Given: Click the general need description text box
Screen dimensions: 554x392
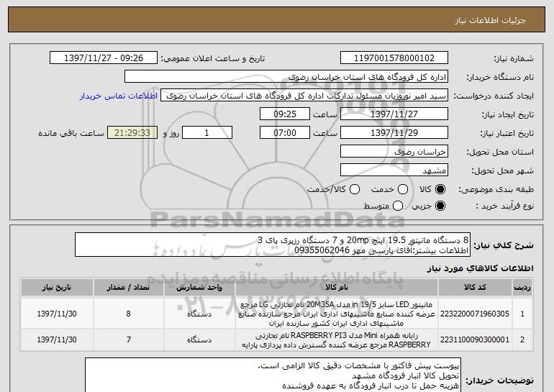Looking at the screenshot, I should click(273, 245).
